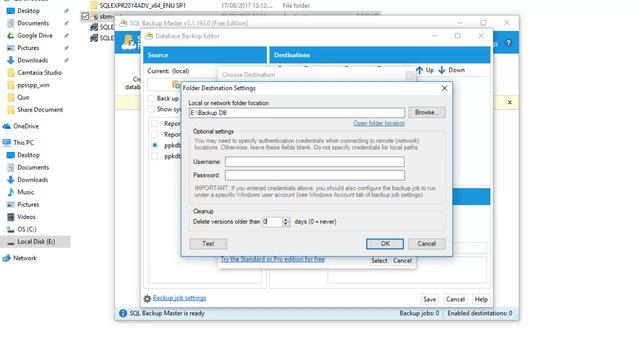Close Folder Destination Settings dialog
640x360 pixels.
coord(444,88)
